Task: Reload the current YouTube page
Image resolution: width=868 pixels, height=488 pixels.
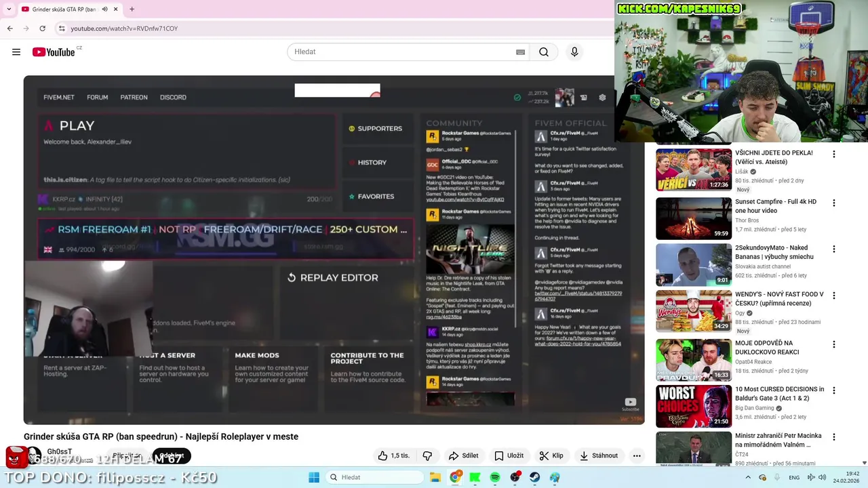Action: (42, 28)
